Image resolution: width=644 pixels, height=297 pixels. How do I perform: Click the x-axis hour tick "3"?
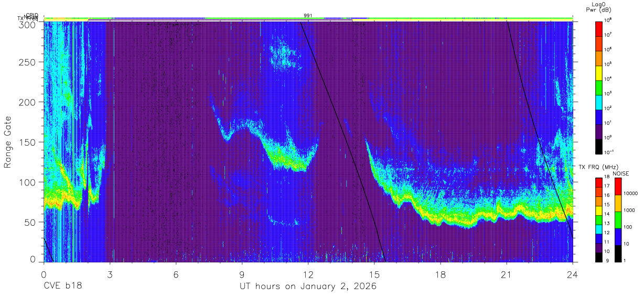coord(110,274)
